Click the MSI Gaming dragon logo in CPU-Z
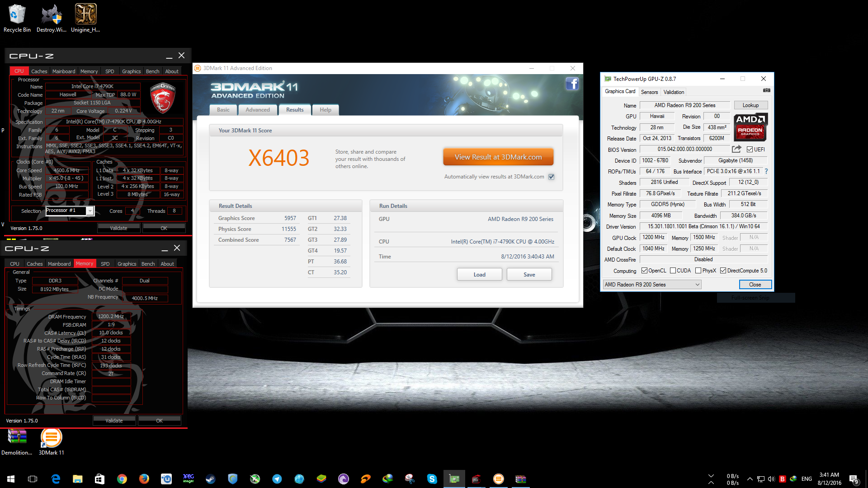This screenshot has height=488, width=868. [162, 98]
